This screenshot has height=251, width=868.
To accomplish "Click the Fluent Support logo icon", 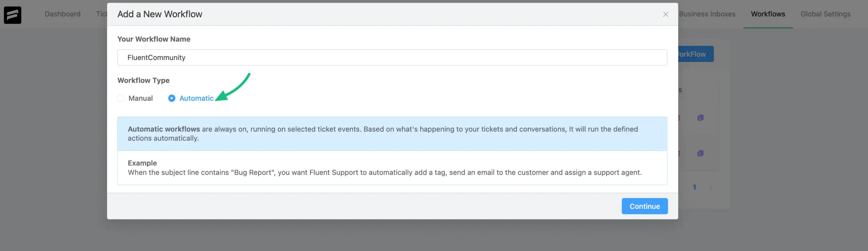I will coord(13,15).
